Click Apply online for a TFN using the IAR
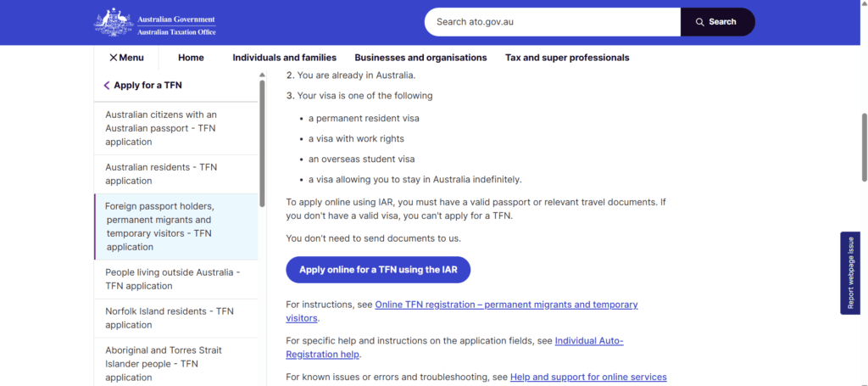Screen dimensions: 868x386 [x=378, y=270]
